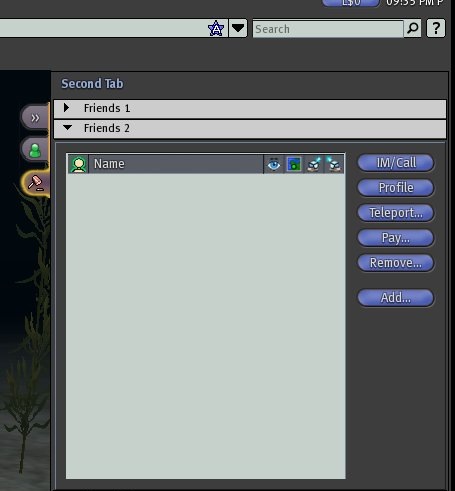Screen dimensions: 455x491
Task: Select the gavel side tab icon
Action: point(35,184)
